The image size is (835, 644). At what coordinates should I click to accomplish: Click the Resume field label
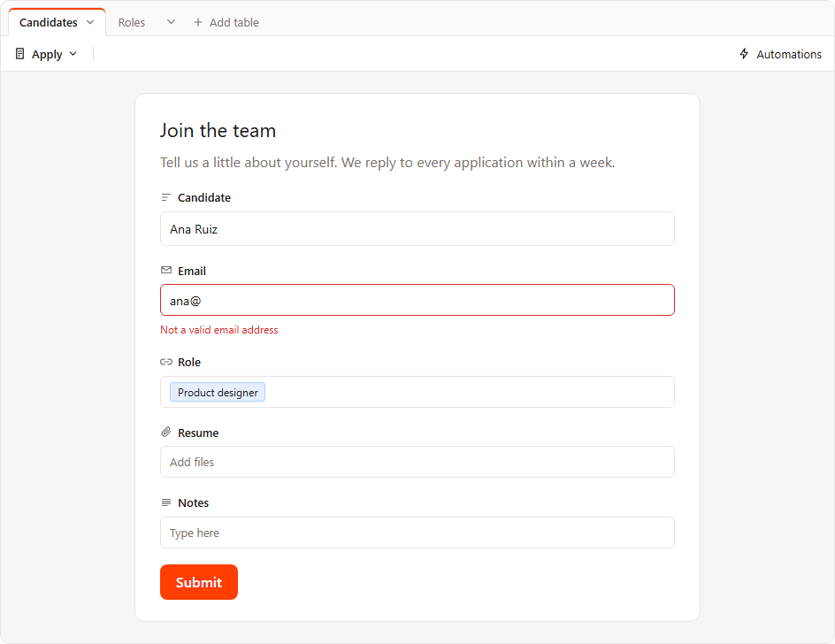(198, 433)
